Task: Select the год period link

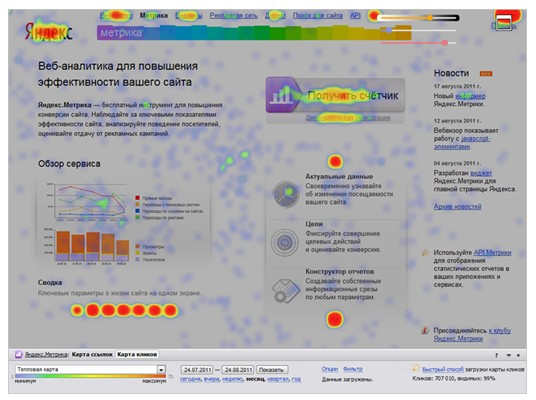Action: pos(297,379)
